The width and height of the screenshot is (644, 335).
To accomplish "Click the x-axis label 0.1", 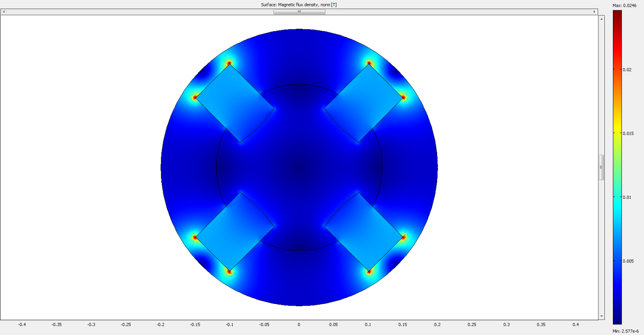I will point(368,324).
